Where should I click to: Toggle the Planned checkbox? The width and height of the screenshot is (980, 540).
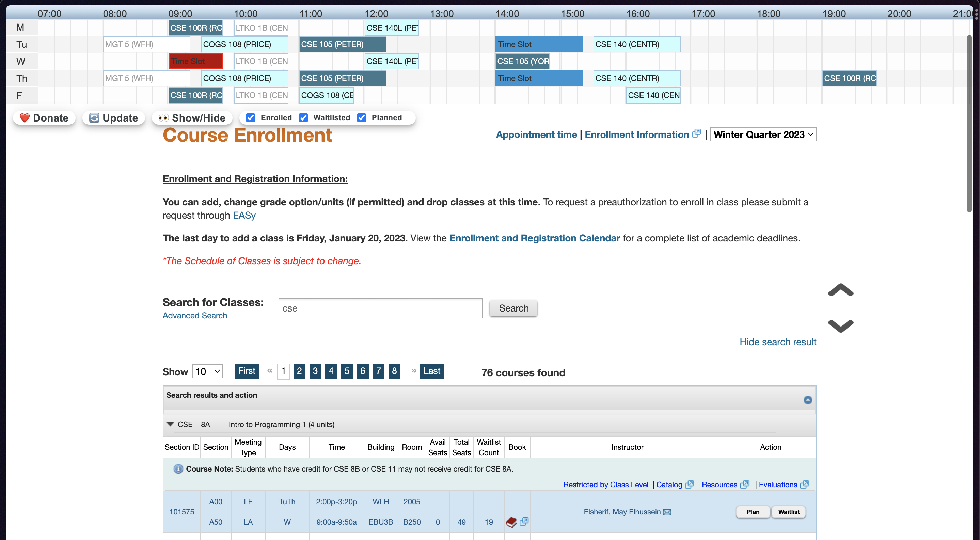[361, 117]
